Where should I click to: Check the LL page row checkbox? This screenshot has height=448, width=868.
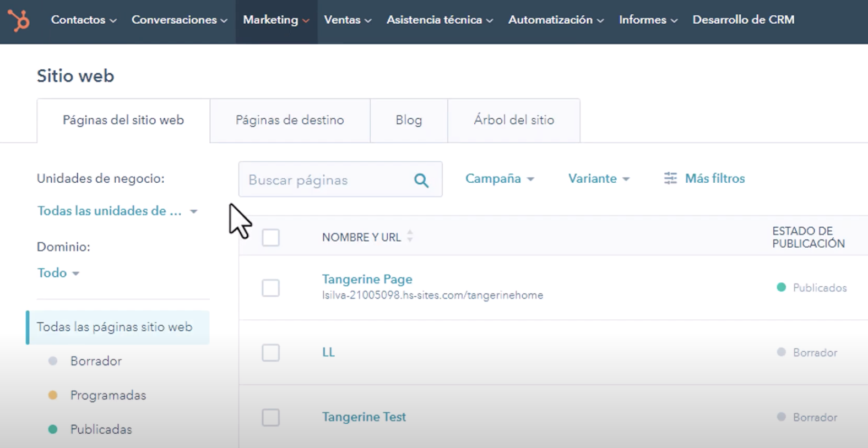pyautogui.click(x=270, y=353)
